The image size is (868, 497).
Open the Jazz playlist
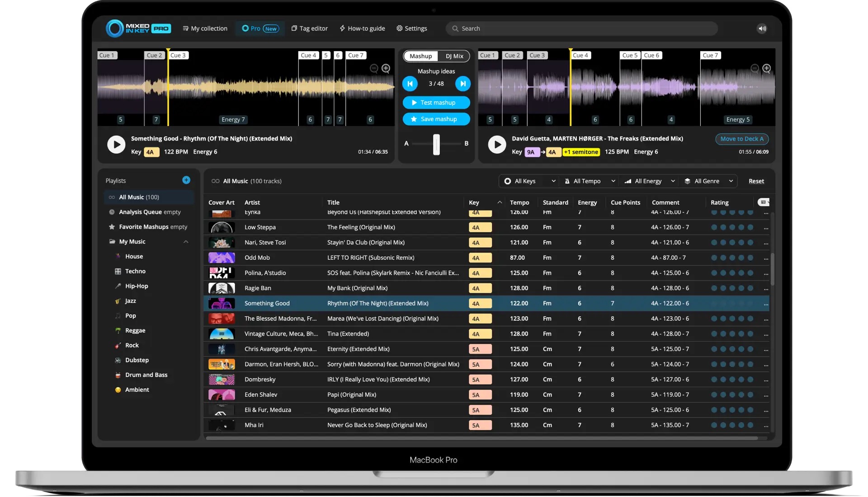pos(130,301)
